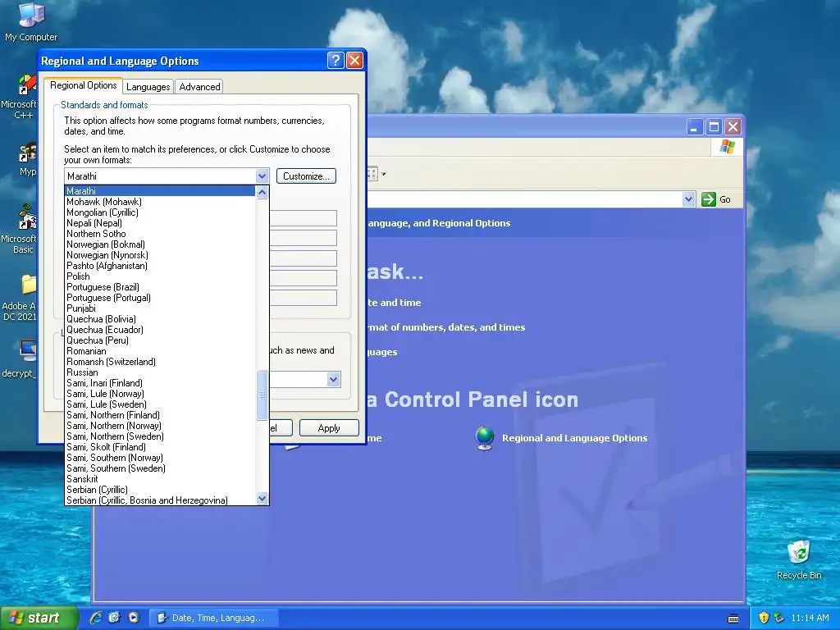
Task: Pick Polish in the language list
Action: point(160,276)
